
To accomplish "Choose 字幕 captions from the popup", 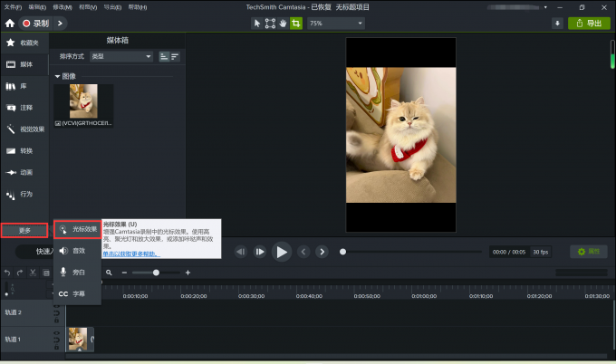I will point(78,293).
